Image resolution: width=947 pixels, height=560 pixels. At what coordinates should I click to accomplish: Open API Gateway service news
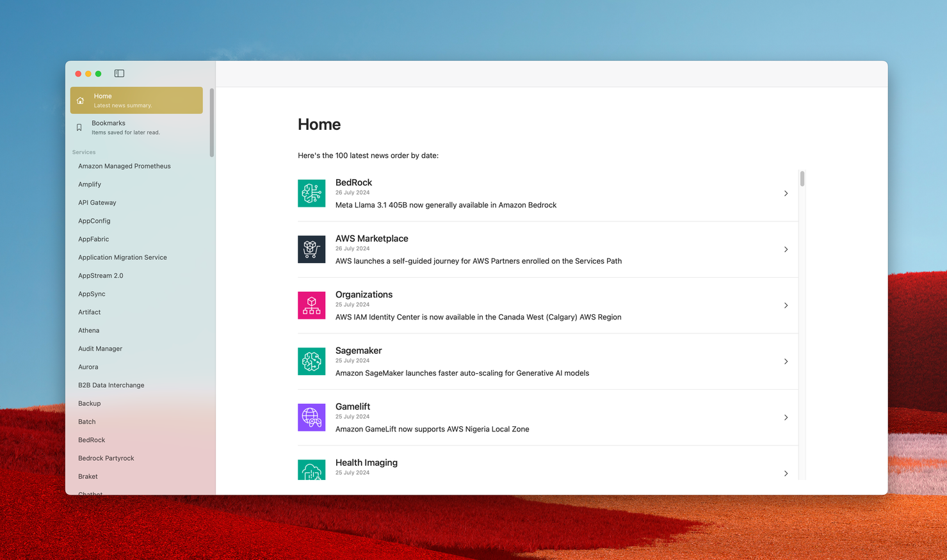[x=97, y=203]
